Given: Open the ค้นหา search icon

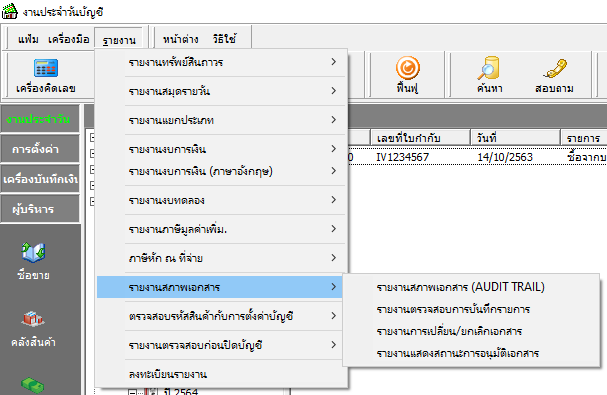Looking at the screenshot, I should (489, 75).
